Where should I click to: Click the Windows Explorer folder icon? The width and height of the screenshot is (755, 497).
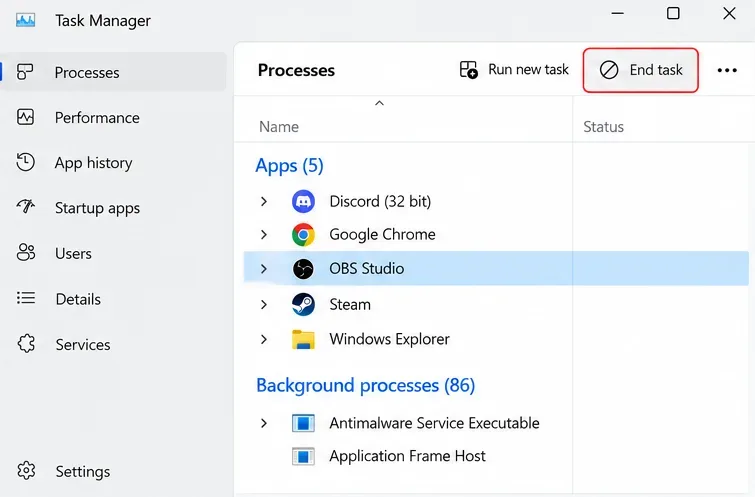(x=303, y=339)
